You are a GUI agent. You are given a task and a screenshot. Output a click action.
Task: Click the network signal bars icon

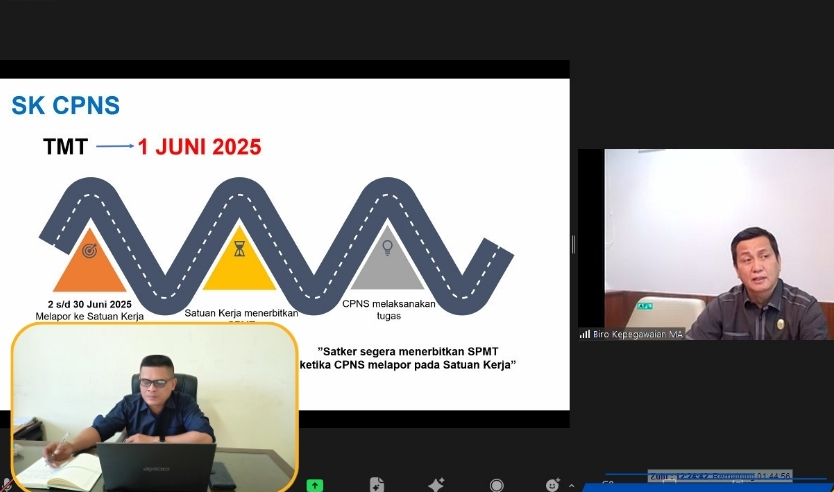pos(584,334)
